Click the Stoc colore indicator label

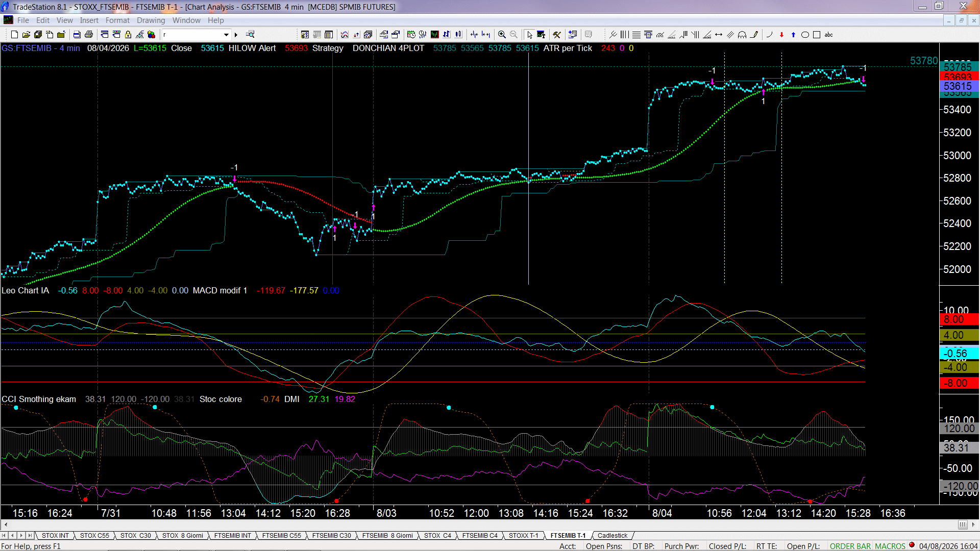tap(220, 399)
